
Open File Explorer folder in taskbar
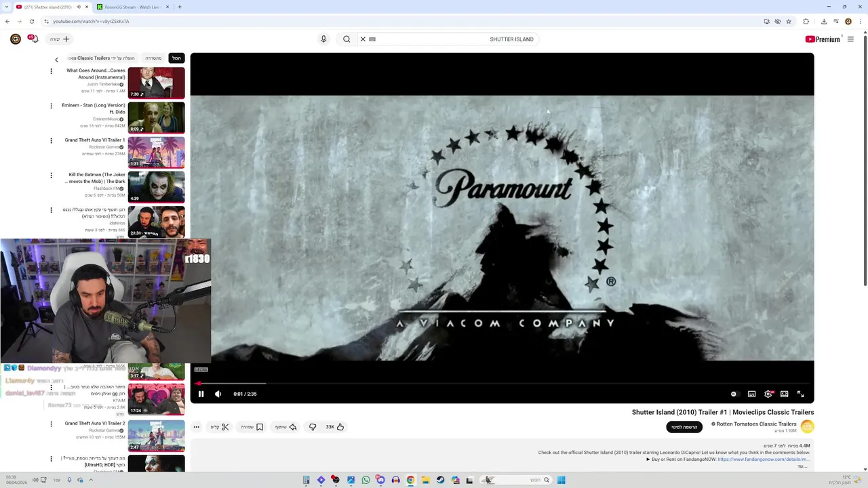(x=425, y=481)
